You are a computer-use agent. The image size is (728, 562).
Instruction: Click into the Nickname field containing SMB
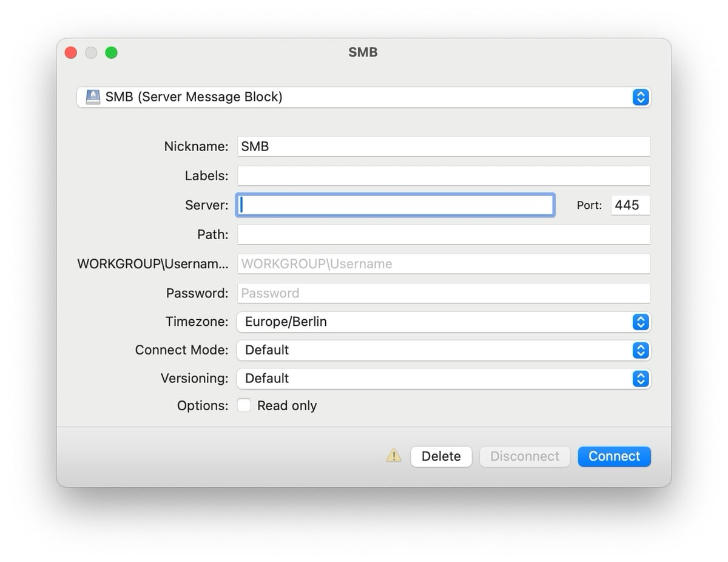tap(443, 146)
